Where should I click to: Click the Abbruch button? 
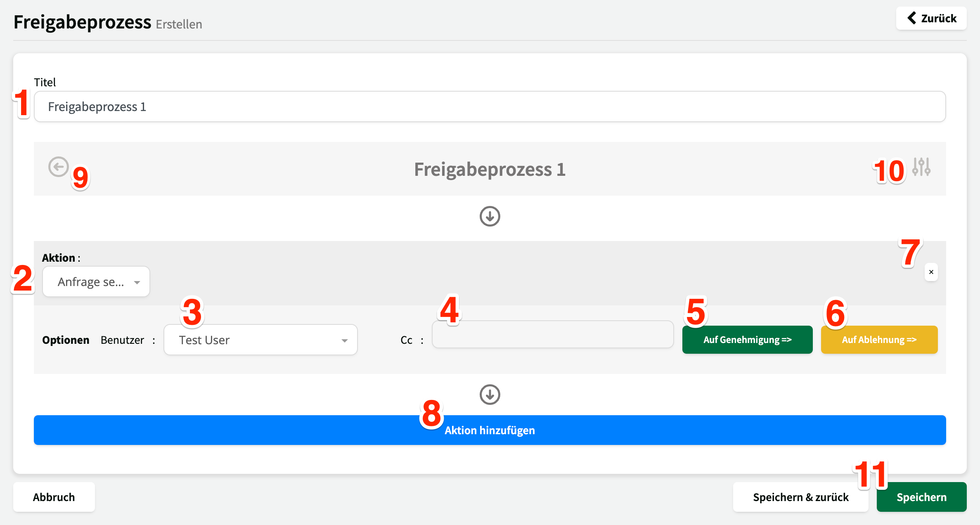pos(54,497)
